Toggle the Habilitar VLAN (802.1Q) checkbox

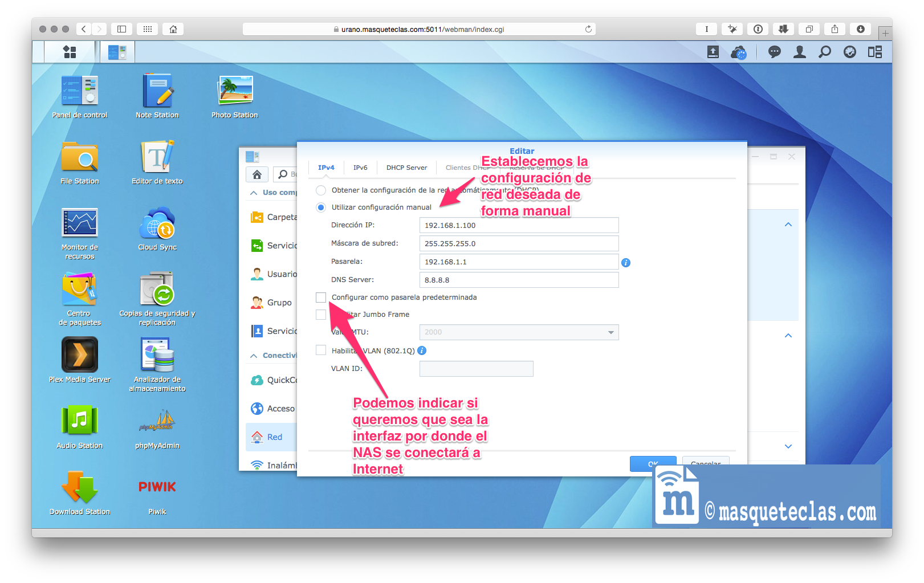[321, 350]
